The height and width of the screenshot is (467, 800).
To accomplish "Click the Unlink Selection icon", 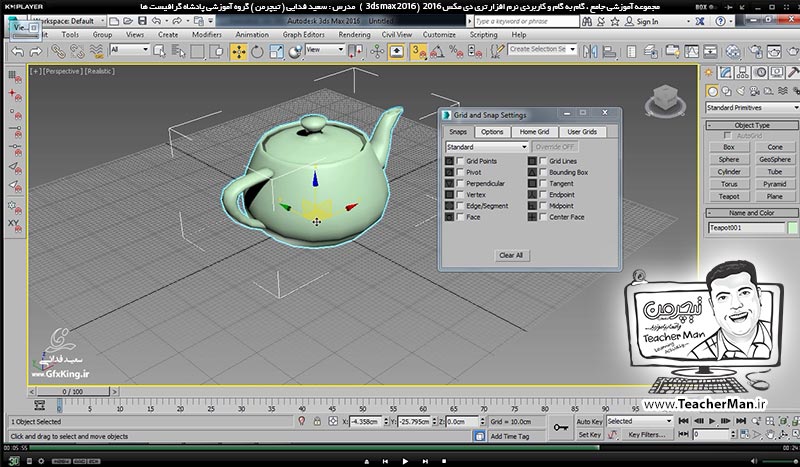I will [77, 52].
